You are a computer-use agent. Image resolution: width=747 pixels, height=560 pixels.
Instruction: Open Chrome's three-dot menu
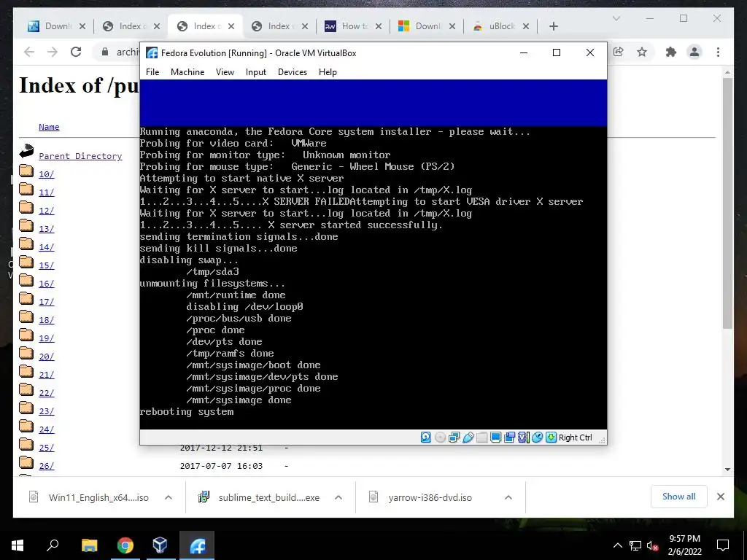(x=718, y=52)
